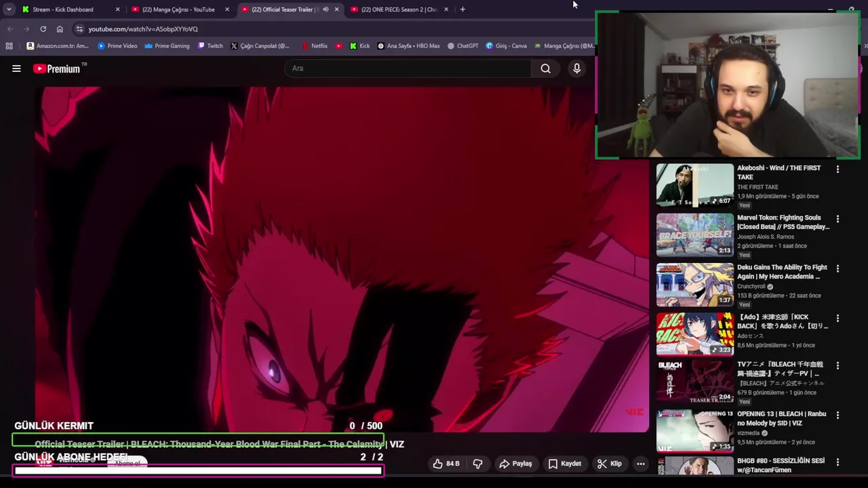Open Giriş - Canva bookmark
Viewport: 868px width, 488px height.
(x=506, y=46)
